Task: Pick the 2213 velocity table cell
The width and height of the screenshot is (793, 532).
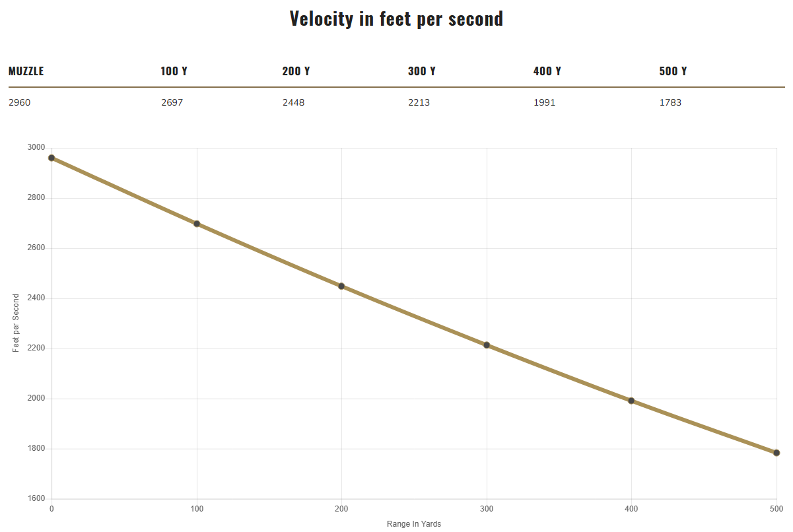Action: coord(419,103)
